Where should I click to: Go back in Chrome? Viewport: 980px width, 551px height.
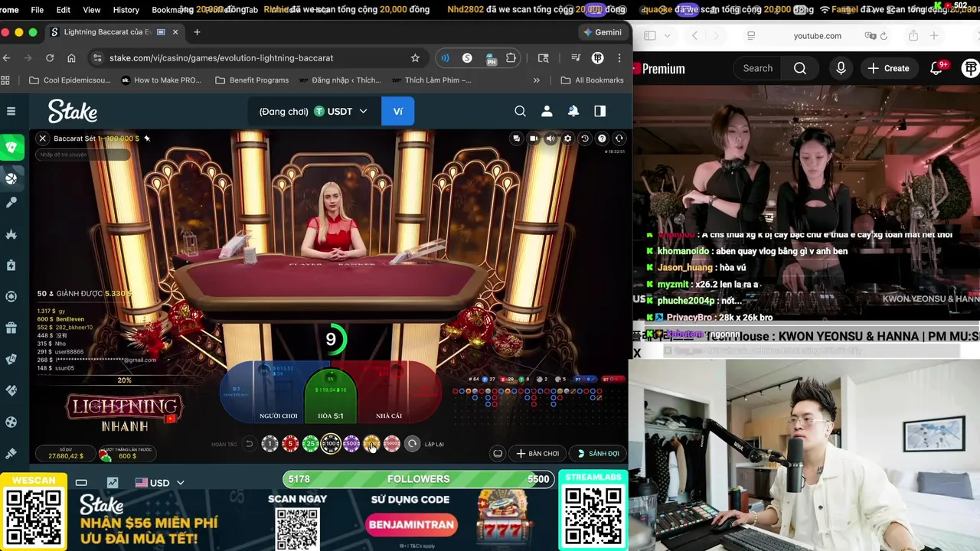coord(6,58)
